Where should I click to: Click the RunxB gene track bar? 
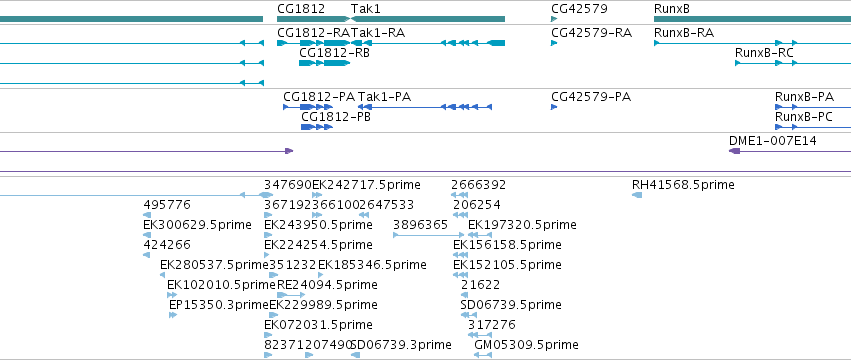click(752, 19)
